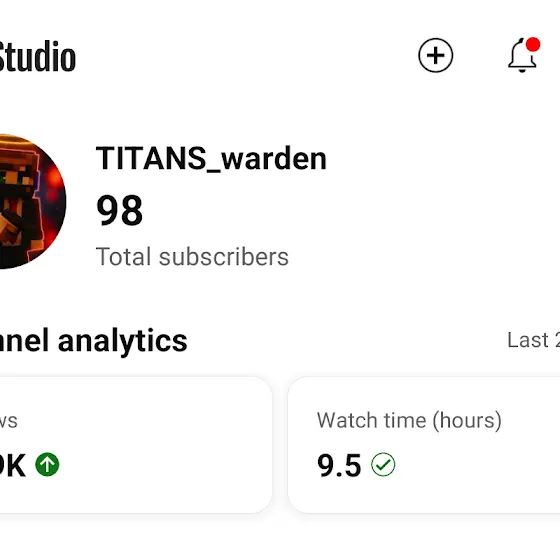Click the 9.5 watch time value
This screenshot has height=560, width=560.
pyautogui.click(x=339, y=465)
